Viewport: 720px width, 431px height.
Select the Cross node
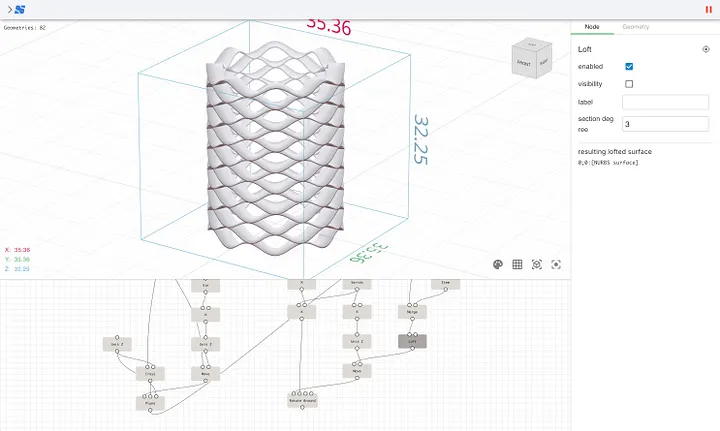pos(150,374)
